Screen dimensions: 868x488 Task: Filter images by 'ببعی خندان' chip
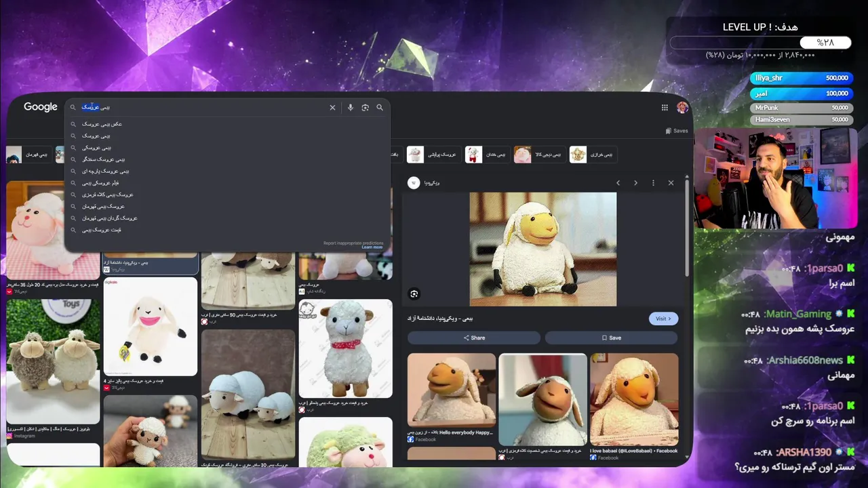486,155
